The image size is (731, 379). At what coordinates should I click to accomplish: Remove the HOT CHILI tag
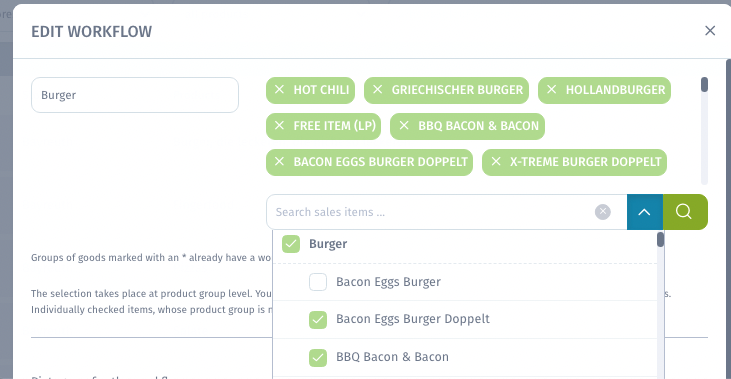pyautogui.click(x=279, y=90)
